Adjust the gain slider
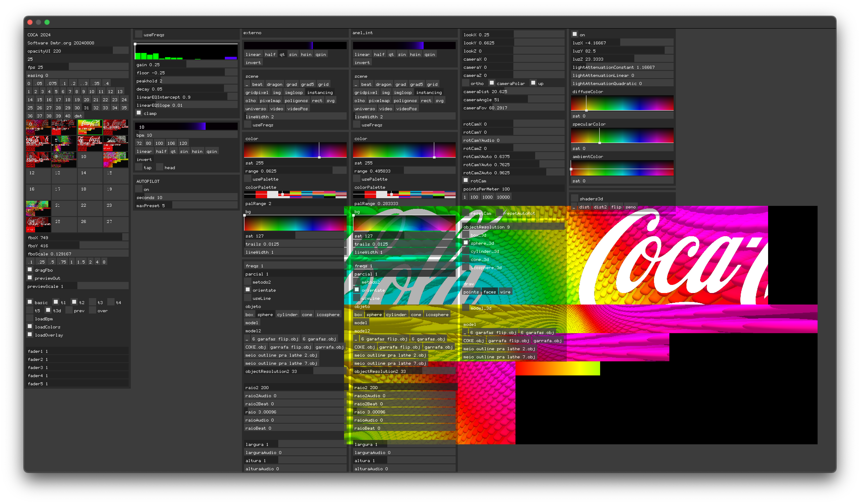This screenshot has height=504, width=860. [x=186, y=64]
